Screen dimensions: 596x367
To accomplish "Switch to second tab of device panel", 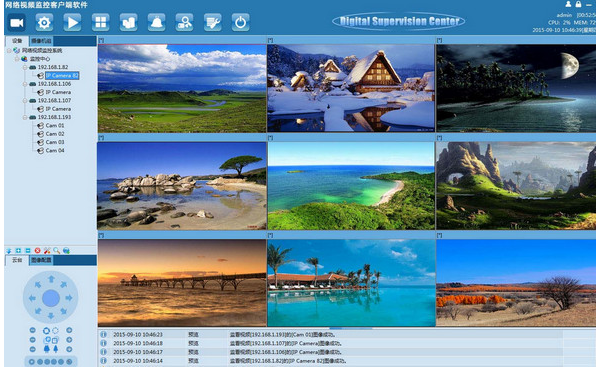I will [41, 41].
